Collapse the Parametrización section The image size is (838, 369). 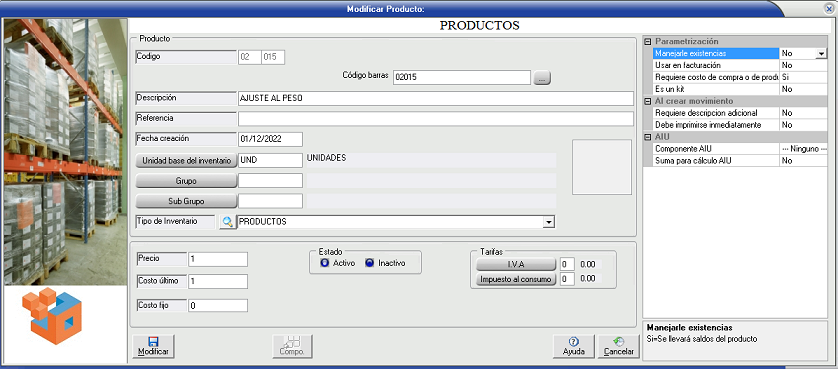point(648,42)
